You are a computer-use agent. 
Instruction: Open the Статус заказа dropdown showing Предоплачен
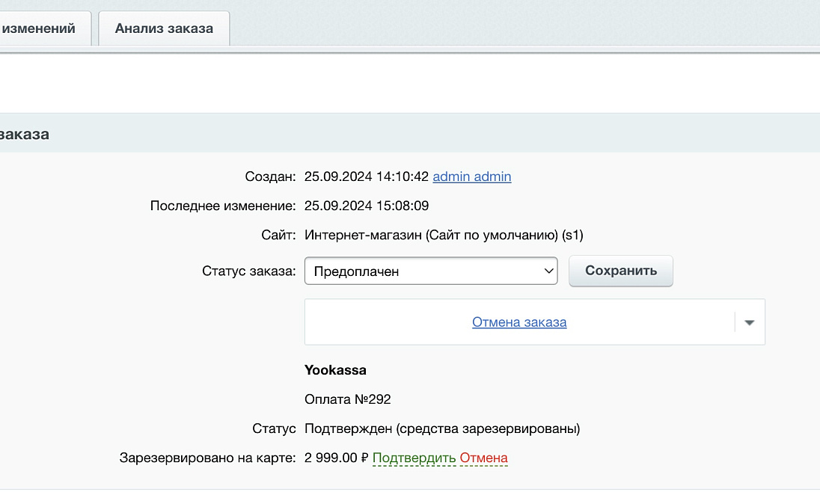click(430, 271)
